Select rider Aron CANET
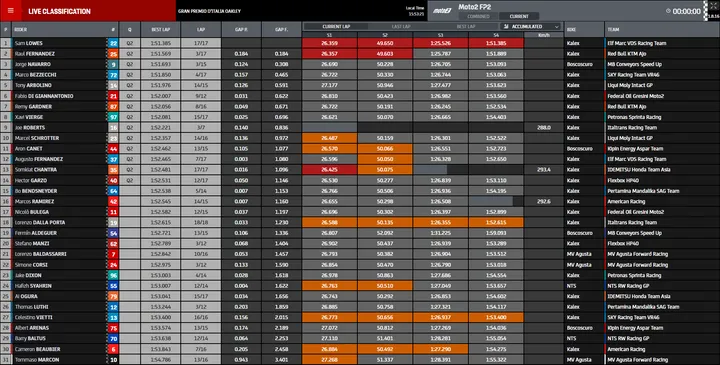The image size is (720, 365). (x=28, y=149)
